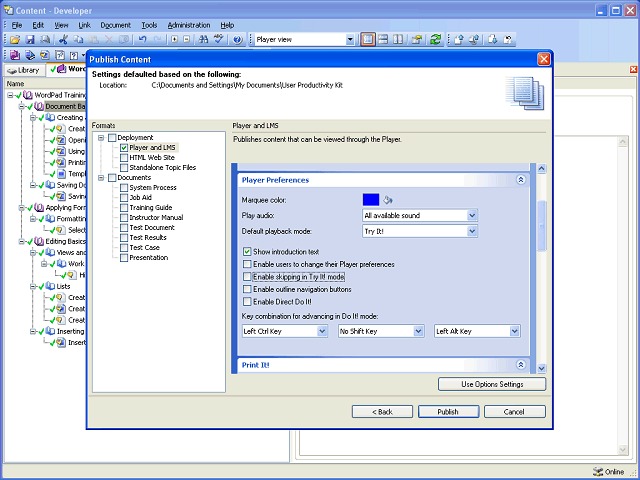The height and width of the screenshot is (480, 640).
Task: Click the purple module icon in second toolbar
Action: 15,55
